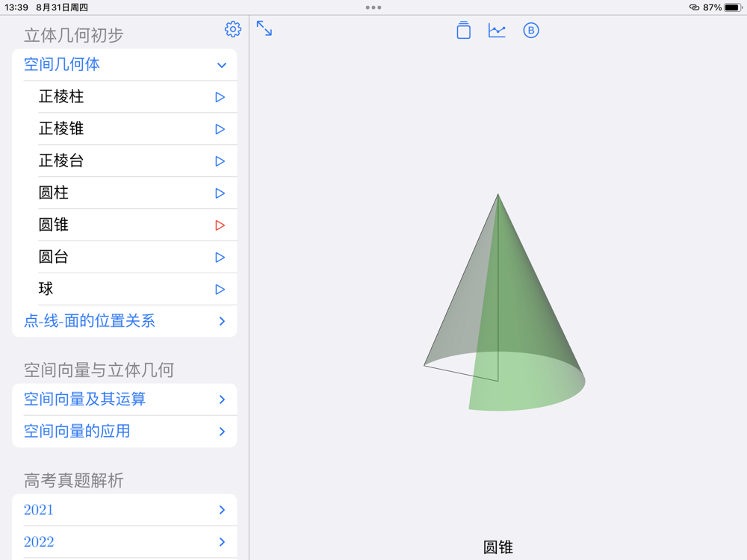747x560 pixels.
Task: Tap the 高考真题解析 heading
Action: click(74, 480)
